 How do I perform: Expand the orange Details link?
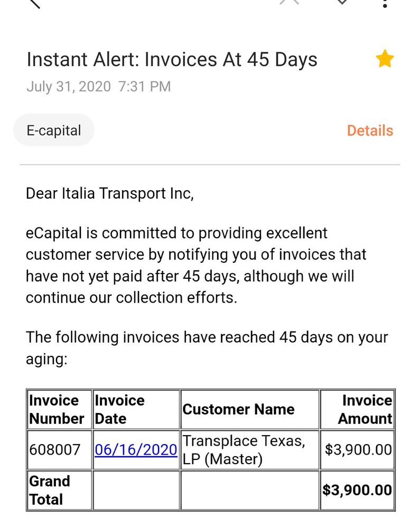coord(370,130)
